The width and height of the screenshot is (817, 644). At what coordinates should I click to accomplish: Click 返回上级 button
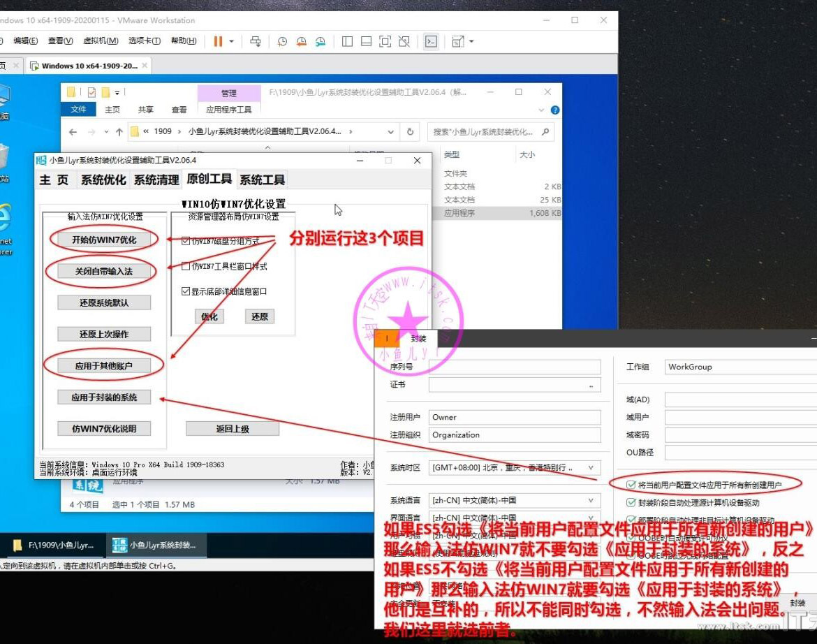233,429
